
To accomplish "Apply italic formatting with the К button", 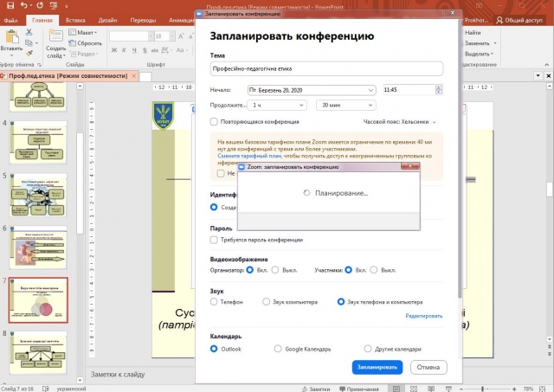I will (125, 50).
